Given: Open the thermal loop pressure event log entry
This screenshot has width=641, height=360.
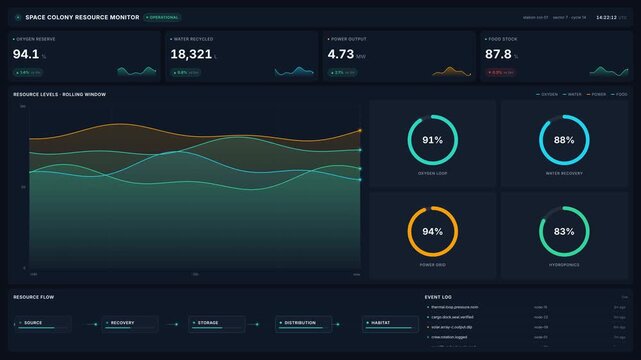Looking at the screenshot, I should (527, 307).
